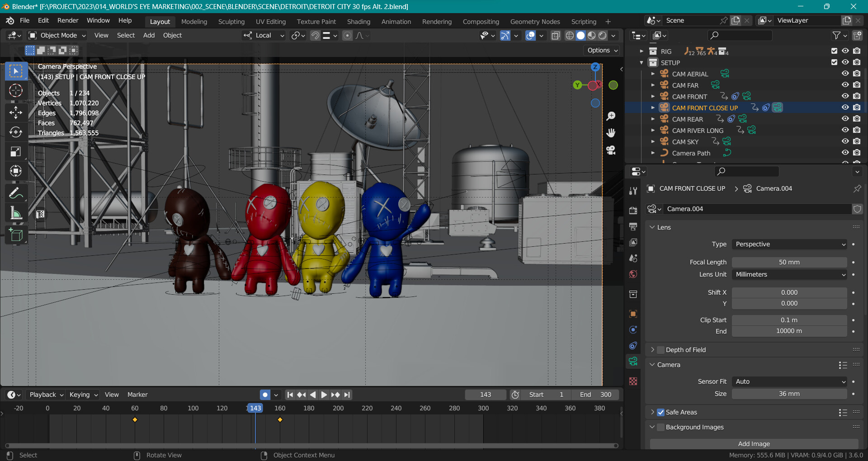The height and width of the screenshot is (461, 868).
Task: Open the viewport Options button
Action: pos(602,51)
